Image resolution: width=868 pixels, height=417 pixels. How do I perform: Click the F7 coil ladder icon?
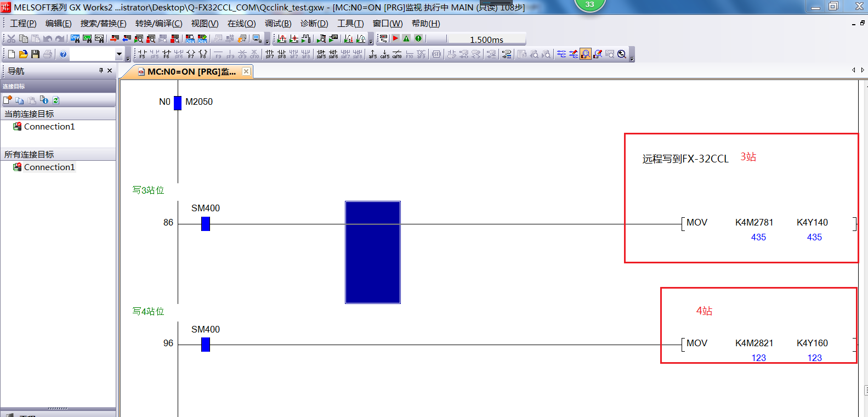(190, 54)
